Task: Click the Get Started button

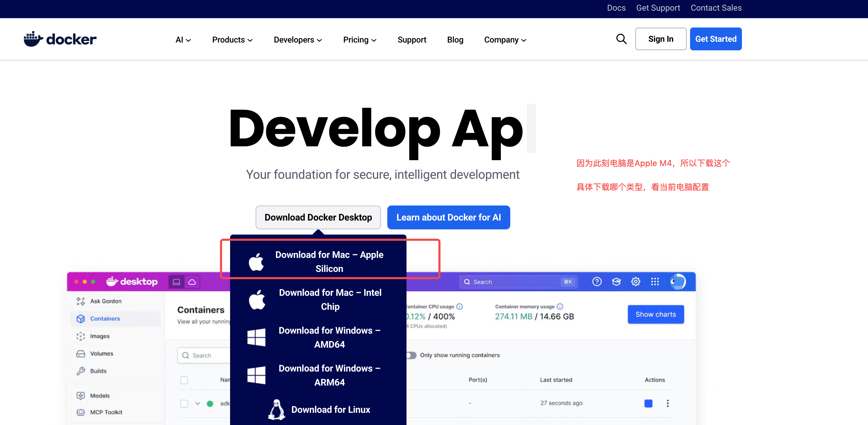Action: [x=716, y=39]
